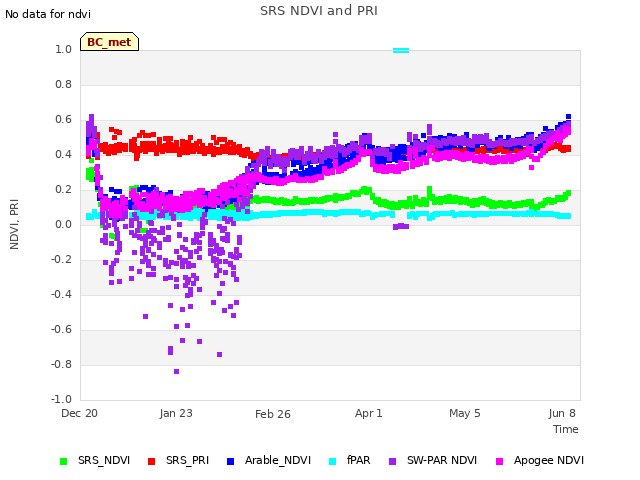Click the NDVI, PRI y-axis label
Viewport: 640px width, 480px height.
14,224
